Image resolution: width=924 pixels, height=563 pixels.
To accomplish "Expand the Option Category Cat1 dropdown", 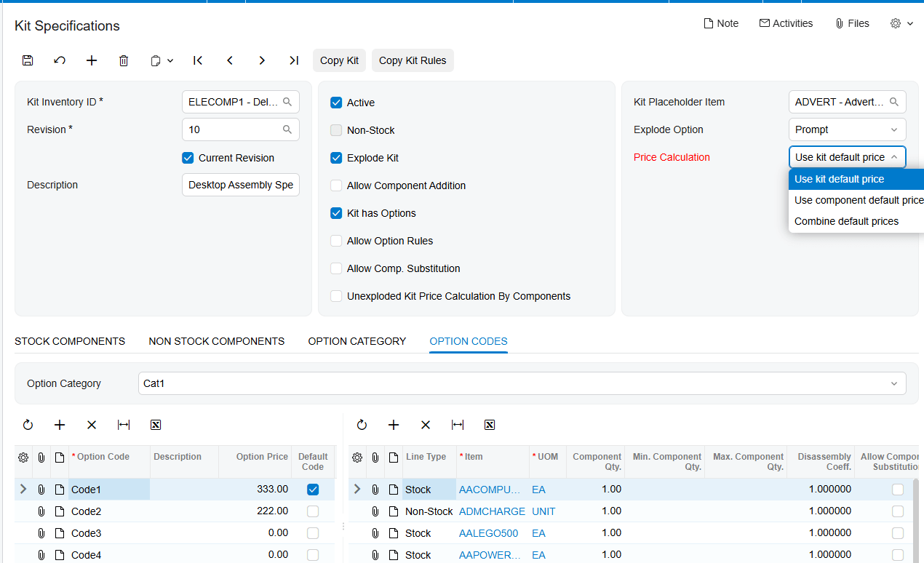I will (x=522, y=383).
